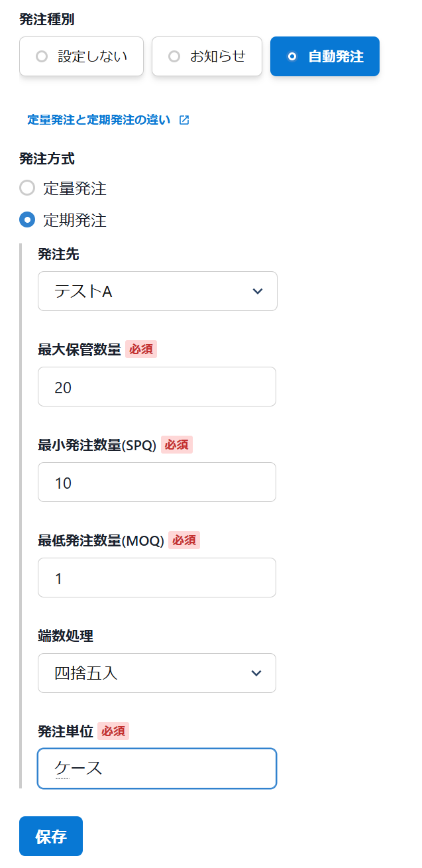Screen dimensions: 422x868
Task: Select 設定しない order type option
Action: coord(81,56)
